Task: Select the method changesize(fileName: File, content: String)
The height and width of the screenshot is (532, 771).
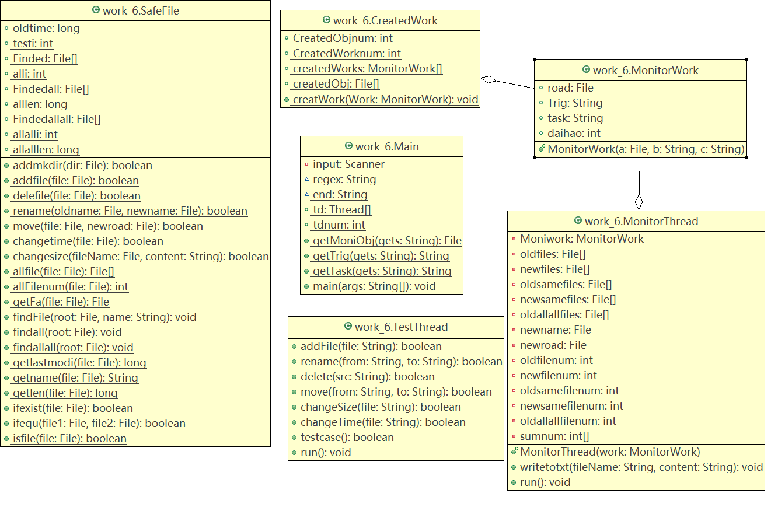Action: pyautogui.click(x=141, y=256)
